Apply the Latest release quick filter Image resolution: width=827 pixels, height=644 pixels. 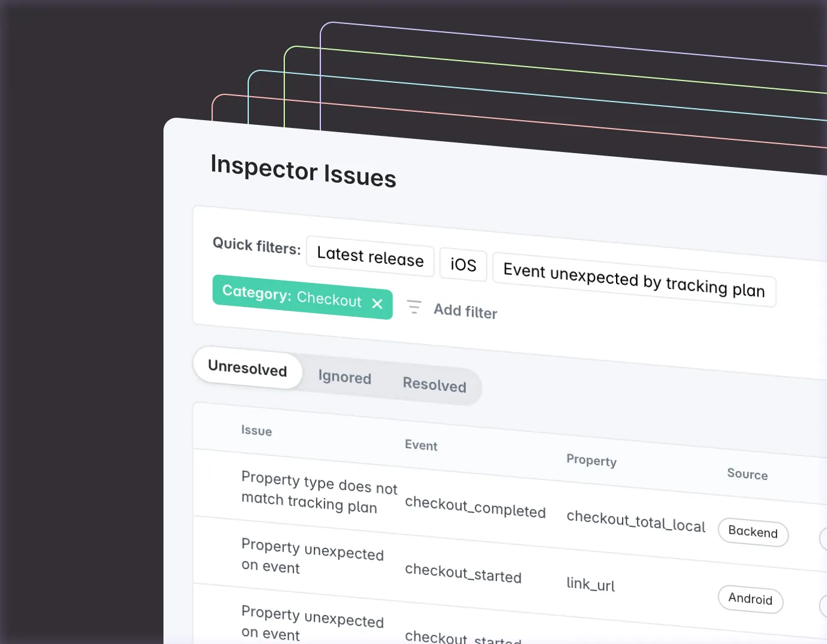click(370, 257)
